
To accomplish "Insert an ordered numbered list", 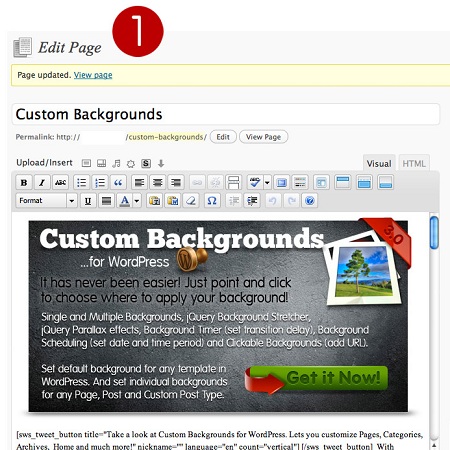I will point(100,183).
